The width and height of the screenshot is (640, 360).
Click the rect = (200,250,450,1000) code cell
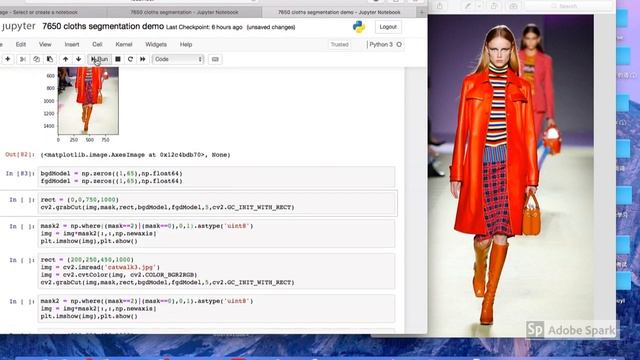[x=216, y=271]
